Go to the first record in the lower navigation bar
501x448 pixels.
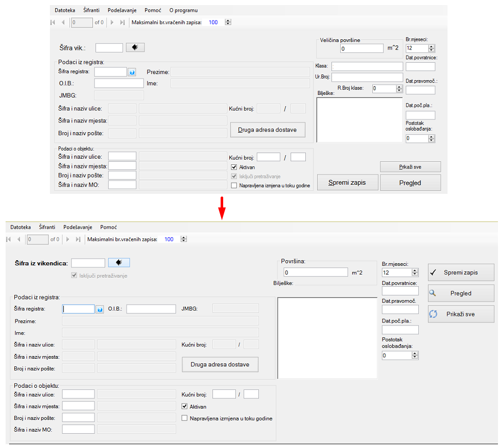point(8,239)
